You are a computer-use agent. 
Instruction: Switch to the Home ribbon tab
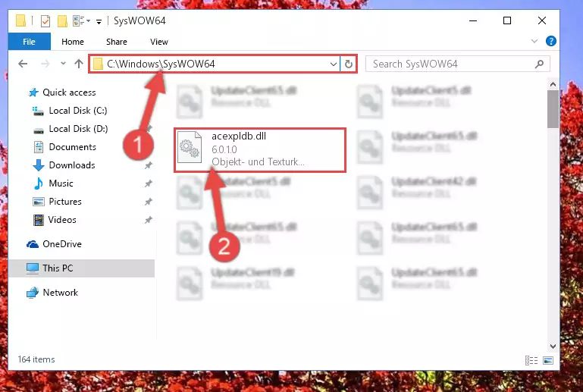pos(73,42)
